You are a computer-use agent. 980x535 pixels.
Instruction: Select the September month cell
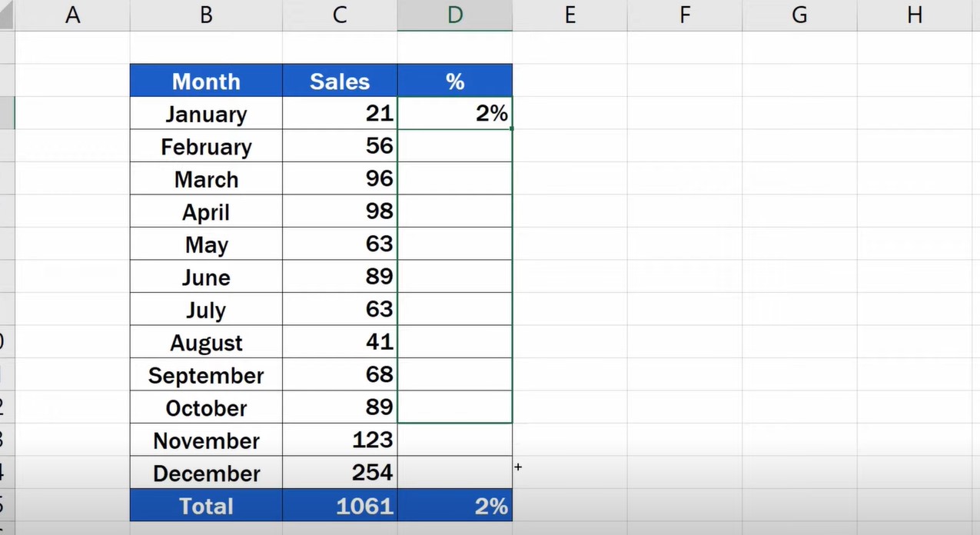206,375
